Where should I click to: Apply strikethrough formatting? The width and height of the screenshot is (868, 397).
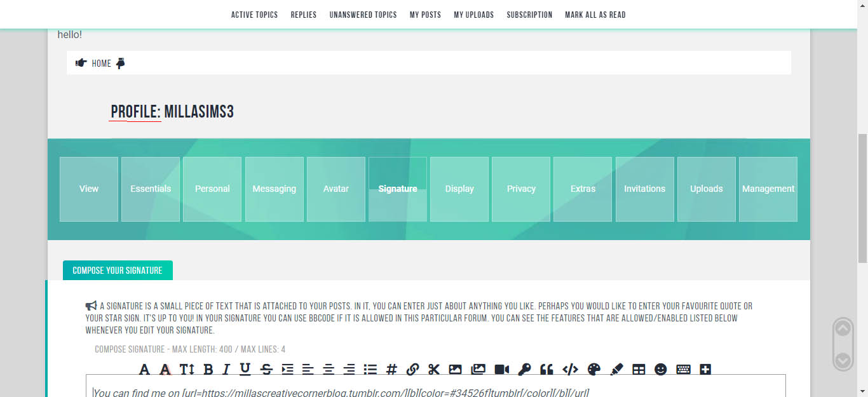click(266, 369)
